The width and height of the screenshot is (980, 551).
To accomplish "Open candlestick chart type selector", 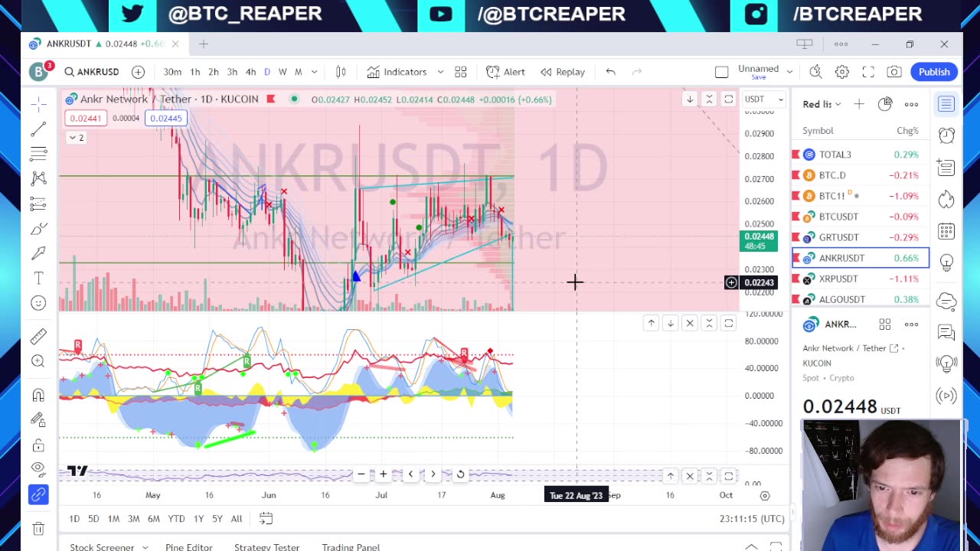I will 341,72.
